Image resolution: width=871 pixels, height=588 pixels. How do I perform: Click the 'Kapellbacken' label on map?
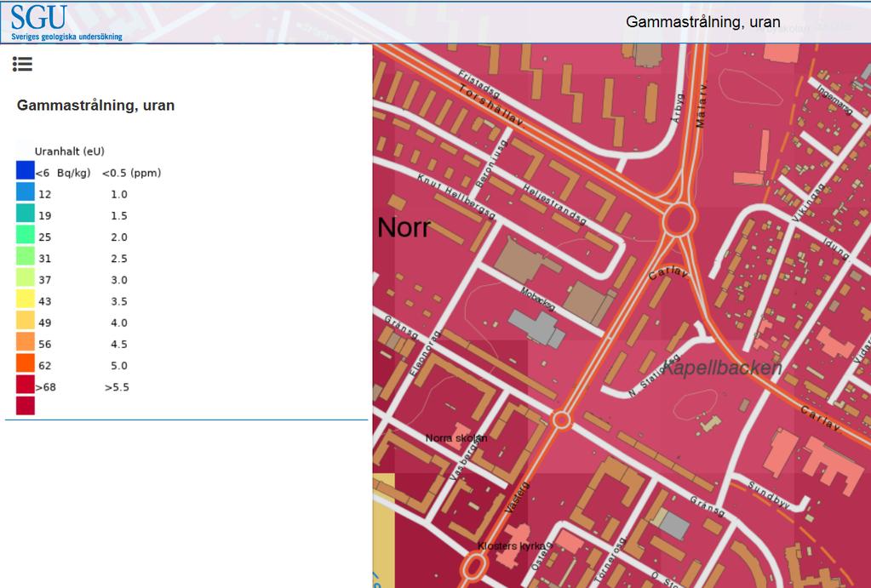pos(722,368)
